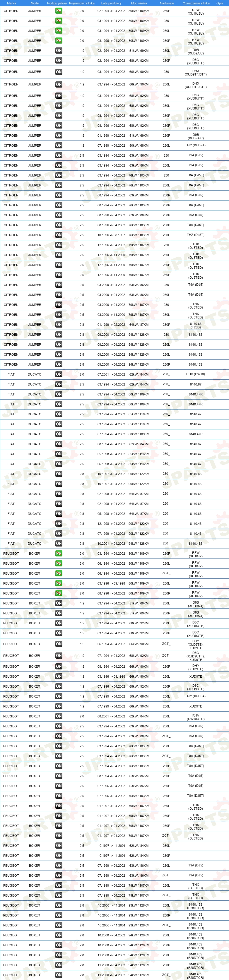This screenshot has height=980, width=229.
Task: Select production years 08.2001 -> 04.2002
Action: (111, 716)
